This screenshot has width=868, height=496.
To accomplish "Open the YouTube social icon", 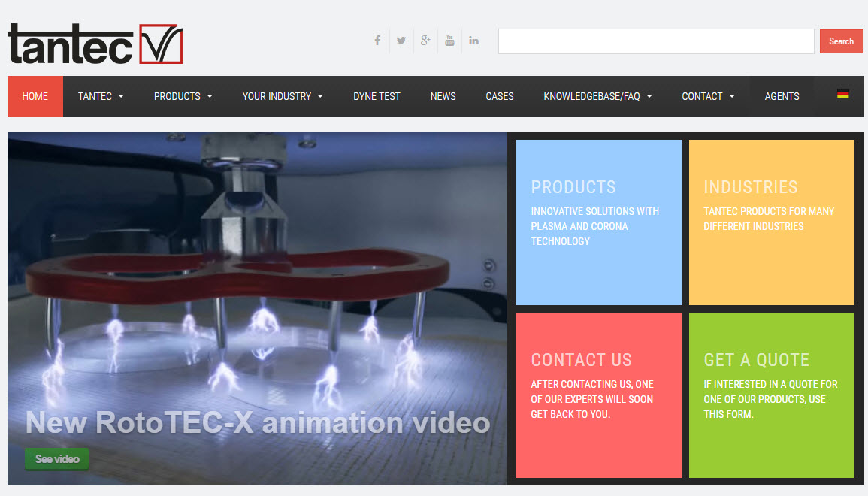I will [449, 41].
